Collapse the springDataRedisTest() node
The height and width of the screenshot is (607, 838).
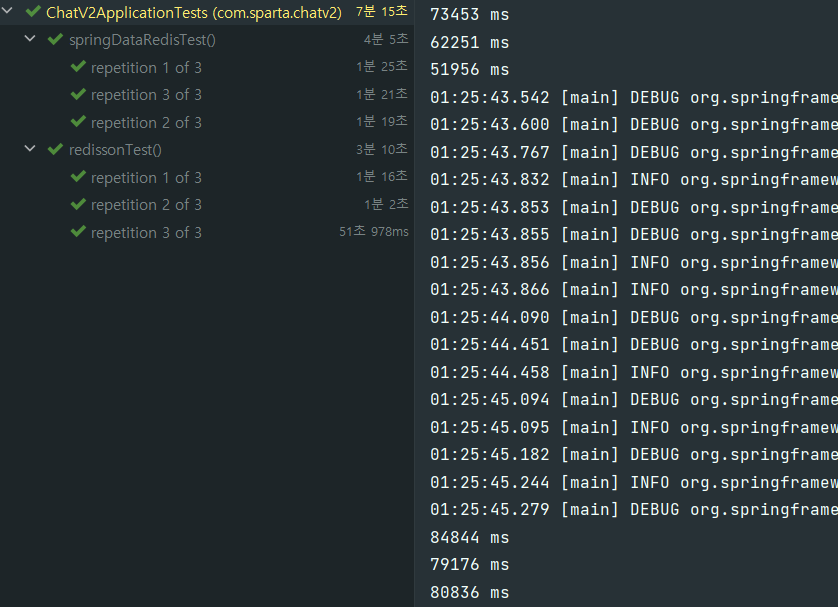[30, 38]
